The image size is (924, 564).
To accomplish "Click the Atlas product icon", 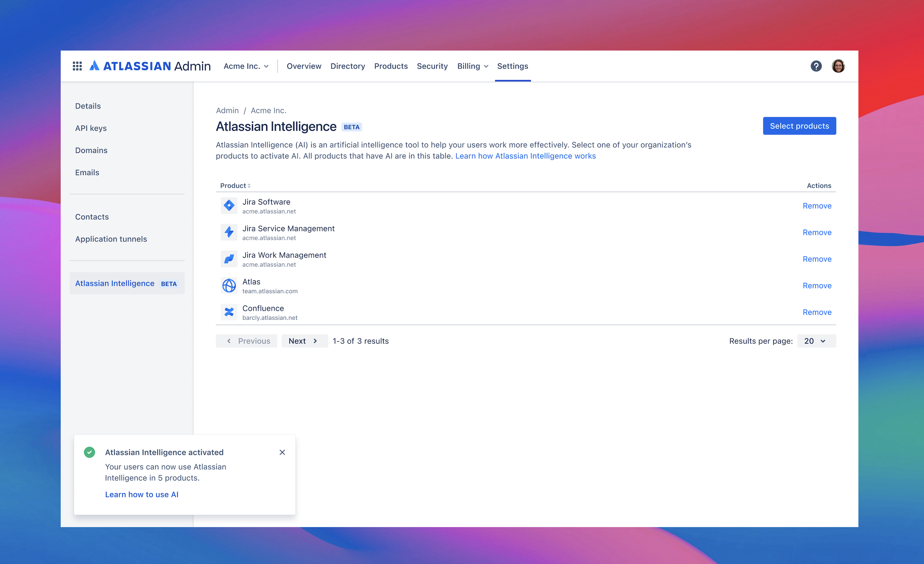I will [x=229, y=285].
